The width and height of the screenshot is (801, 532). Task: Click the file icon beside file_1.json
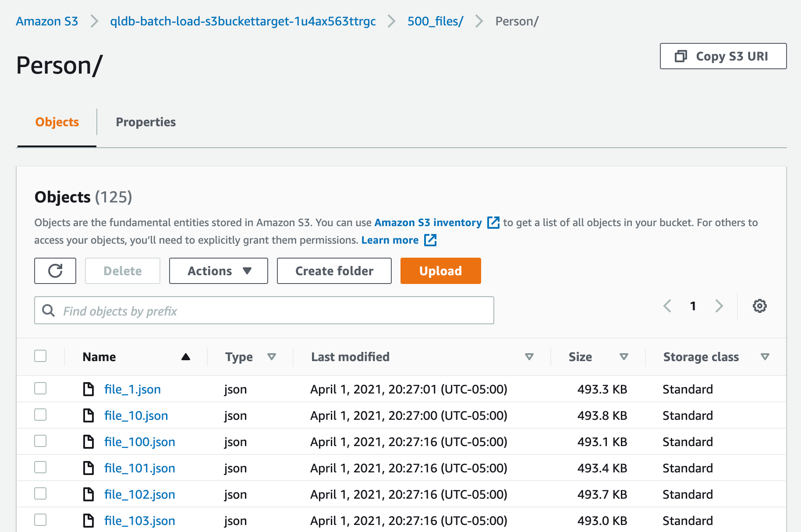click(x=89, y=389)
